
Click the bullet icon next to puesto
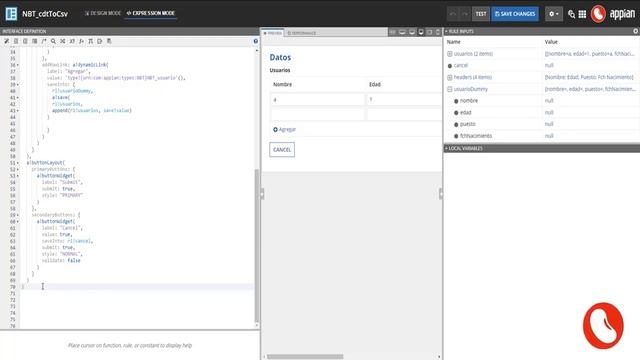click(456, 124)
